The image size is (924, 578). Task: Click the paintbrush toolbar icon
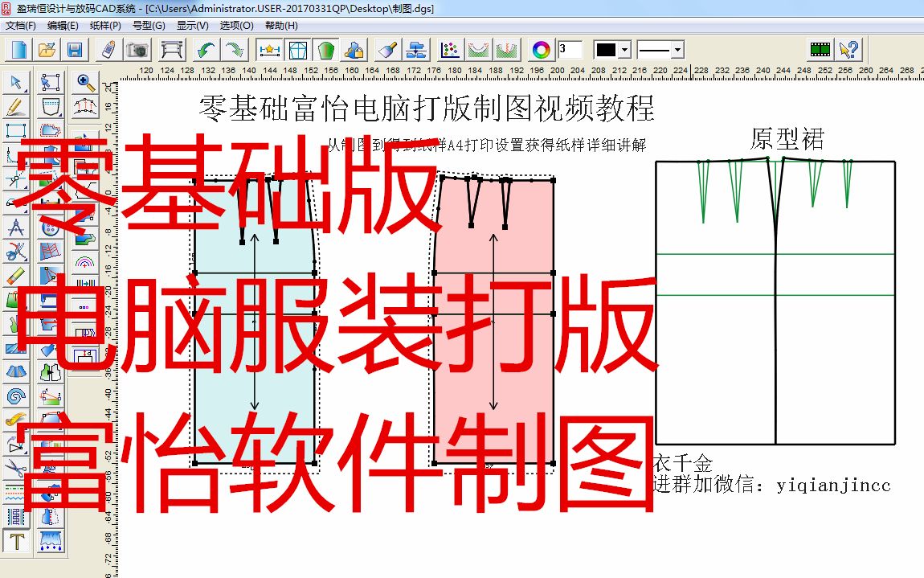tap(388, 50)
